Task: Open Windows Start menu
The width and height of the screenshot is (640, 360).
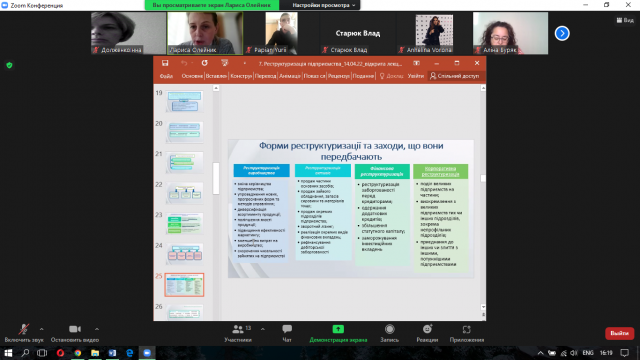Action: [x=8, y=353]
